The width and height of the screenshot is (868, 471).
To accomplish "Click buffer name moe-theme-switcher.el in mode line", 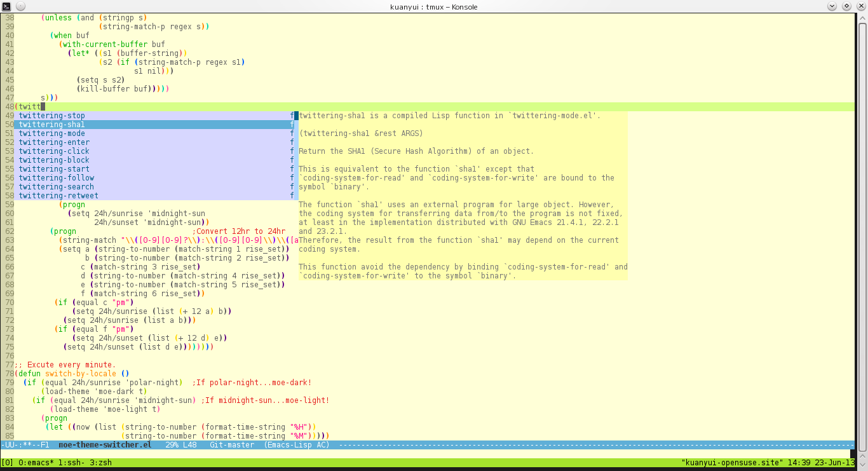I will pyautogui.click(x=105, y=445).
